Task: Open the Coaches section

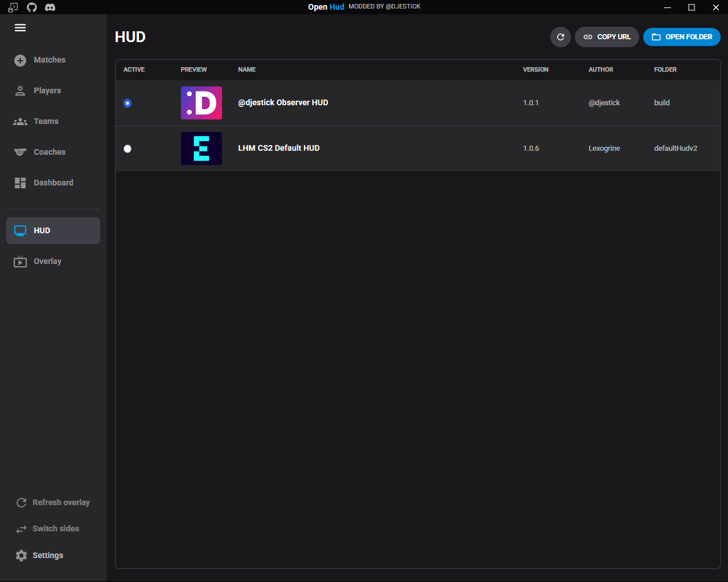Action: tap(53, 152)
